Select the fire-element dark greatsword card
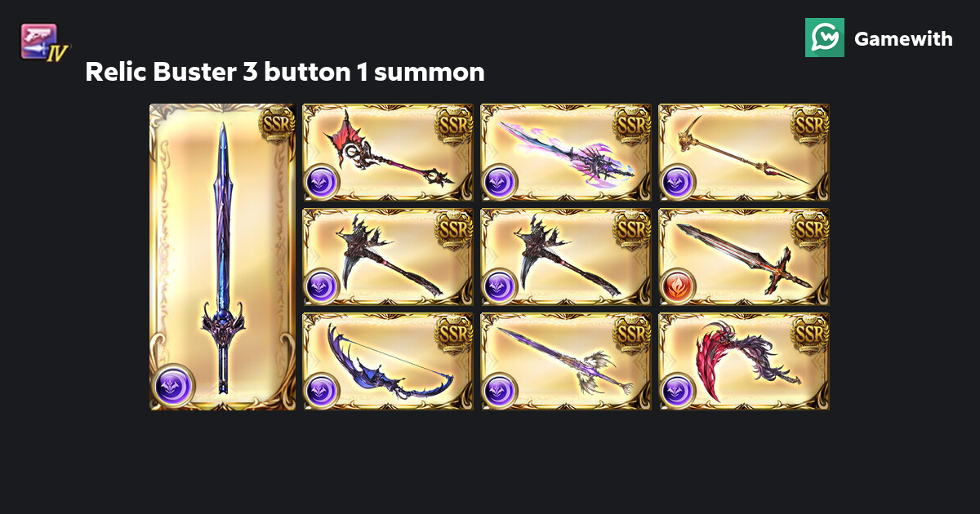980x514 pixels. click(744, 257)
